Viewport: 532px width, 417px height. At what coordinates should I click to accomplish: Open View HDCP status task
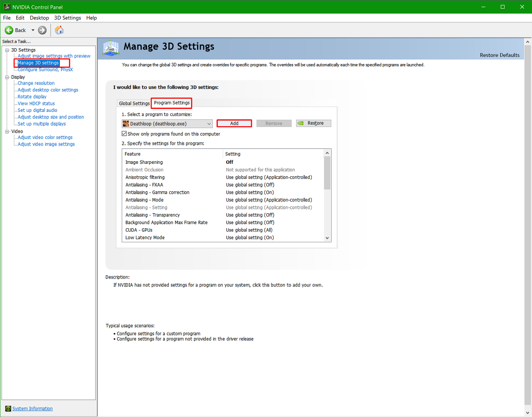[36, 104]
